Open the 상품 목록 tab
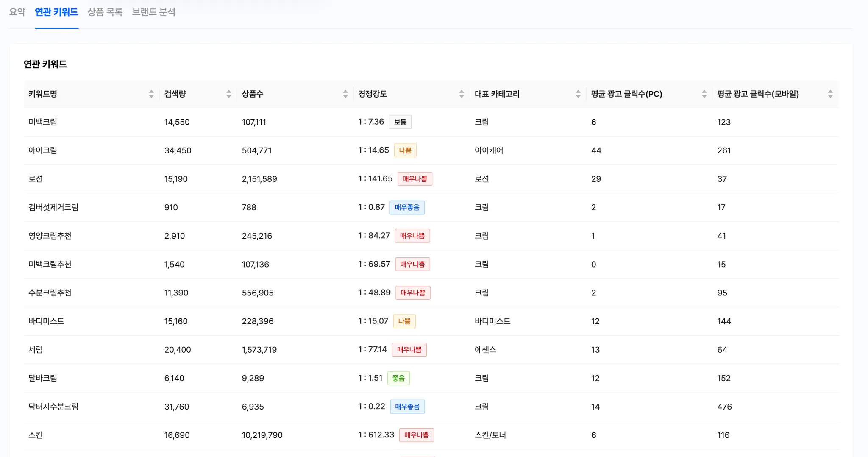 click(105, 12)
